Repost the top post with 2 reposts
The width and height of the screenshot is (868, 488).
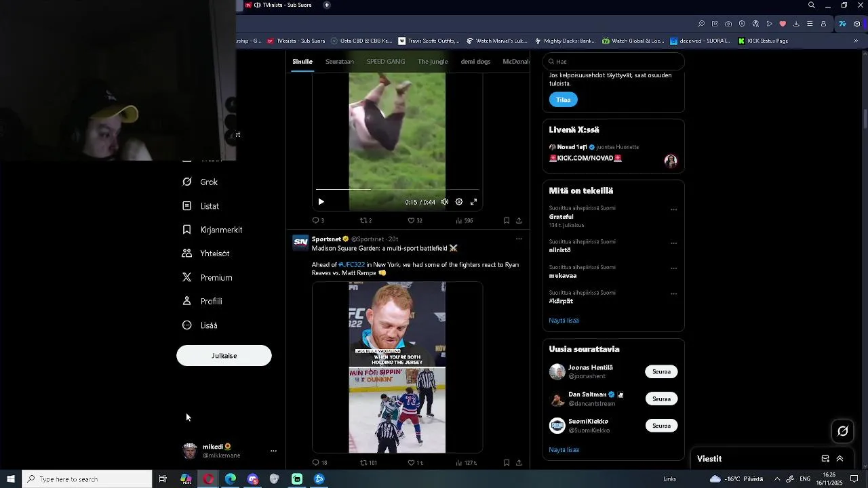[366, 220]
